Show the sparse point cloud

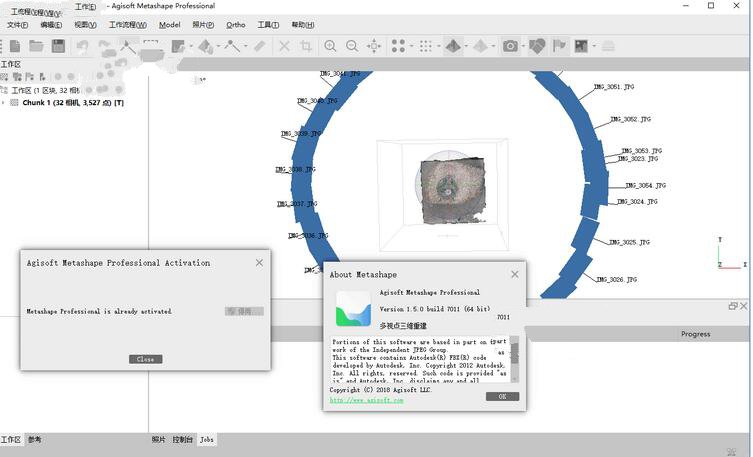398,46
